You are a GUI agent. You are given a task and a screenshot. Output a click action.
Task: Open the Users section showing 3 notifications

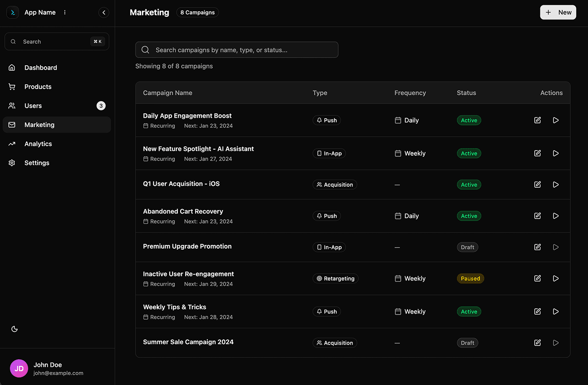(33, 105)
